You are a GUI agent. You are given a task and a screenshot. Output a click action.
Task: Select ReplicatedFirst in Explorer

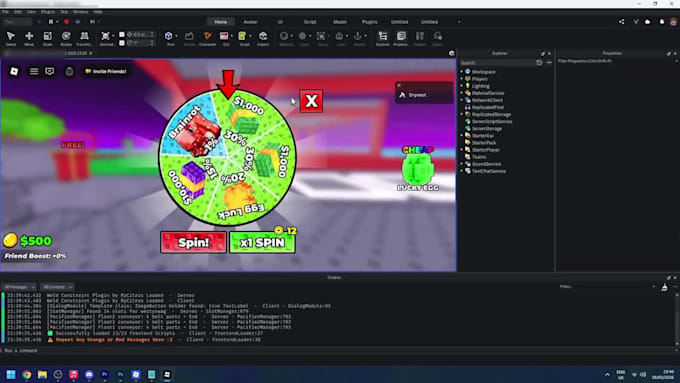(x=487, y=107)
